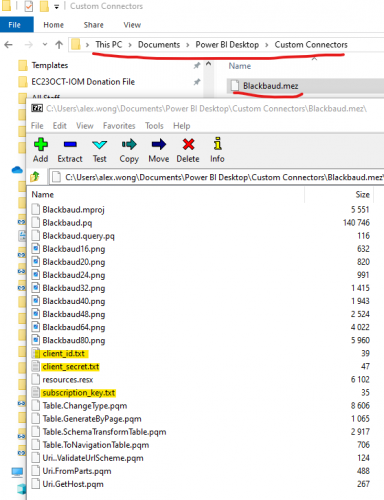Viewport: 384px width, 500px height.
Task: Click the 7-Zip address path field
Action: (217, 177)
